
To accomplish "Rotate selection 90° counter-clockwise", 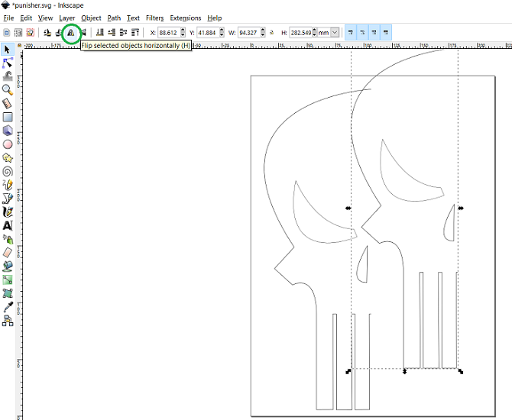I will pyautogui.click(x=47, y=33).
